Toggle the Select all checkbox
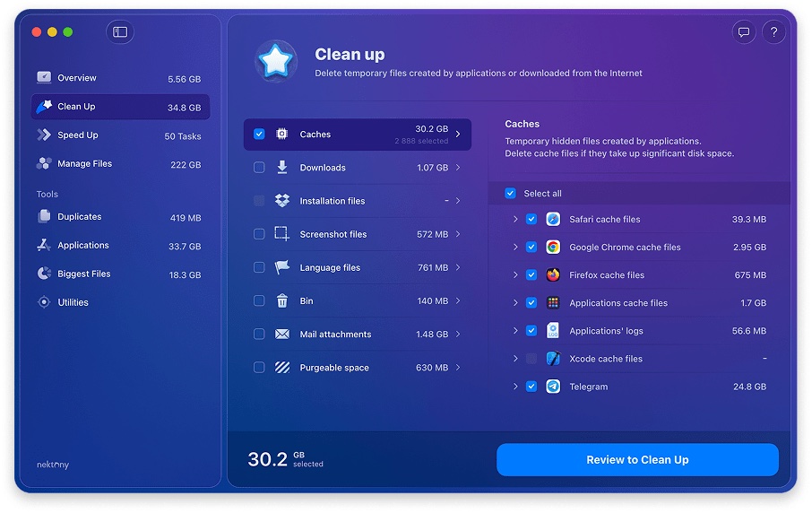This screenshot has width=812, height=513. pos(510,194)
